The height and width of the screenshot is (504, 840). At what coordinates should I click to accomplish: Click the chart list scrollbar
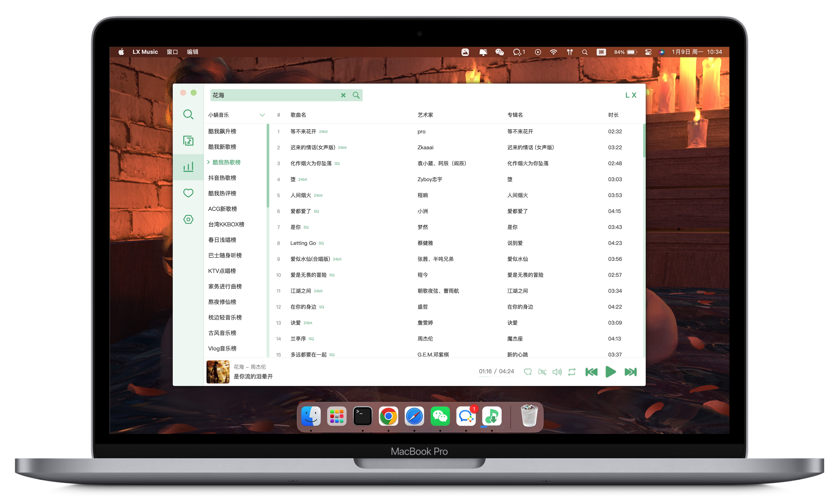268,166
